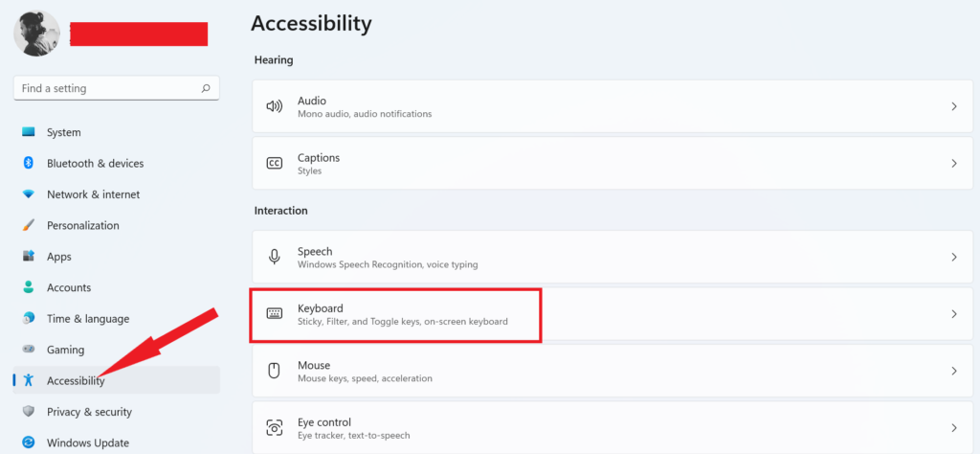Click the search magnifier icon
The width and height of the screenshot is (980, 454).
tap(206, 89)
